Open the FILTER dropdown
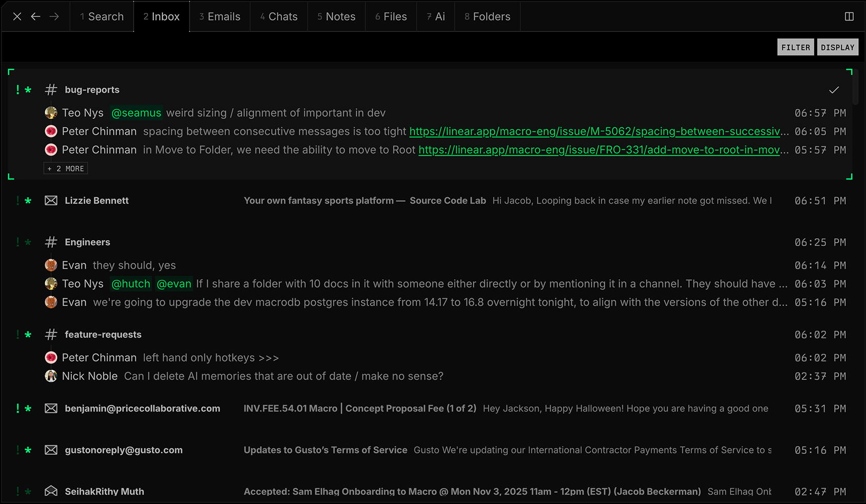The height and width of the screenshot is (504, 866). tap(795, 47)
